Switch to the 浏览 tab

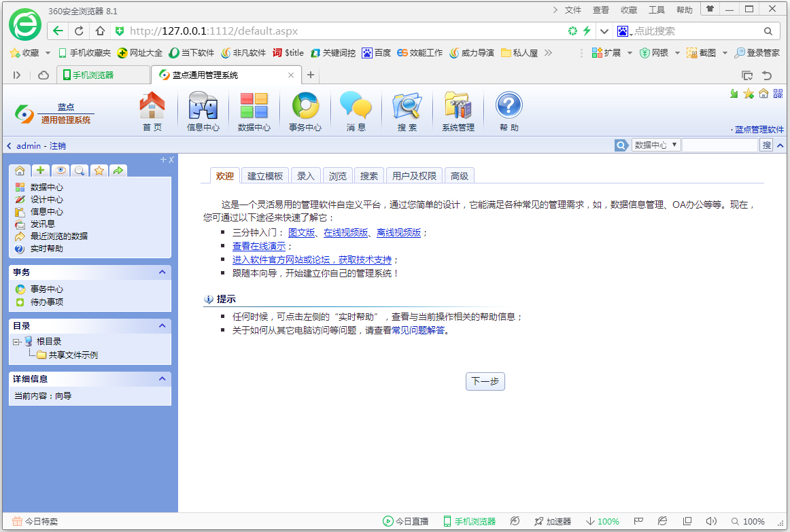tap(338, 176)
